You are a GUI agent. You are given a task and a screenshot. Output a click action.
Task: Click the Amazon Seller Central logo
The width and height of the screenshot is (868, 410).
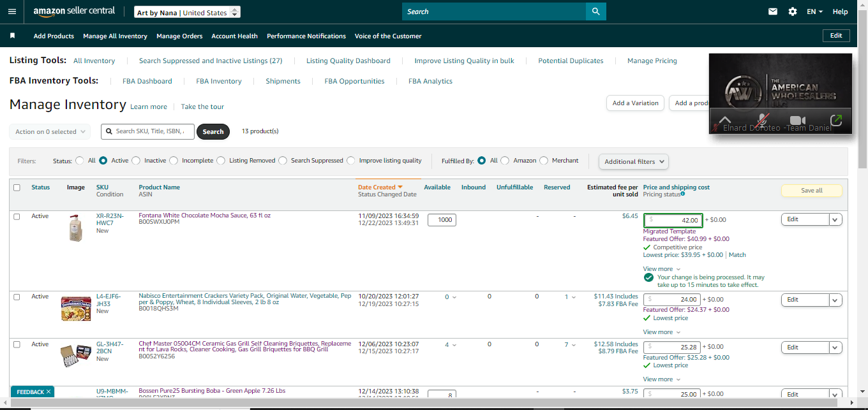point(74,11)
